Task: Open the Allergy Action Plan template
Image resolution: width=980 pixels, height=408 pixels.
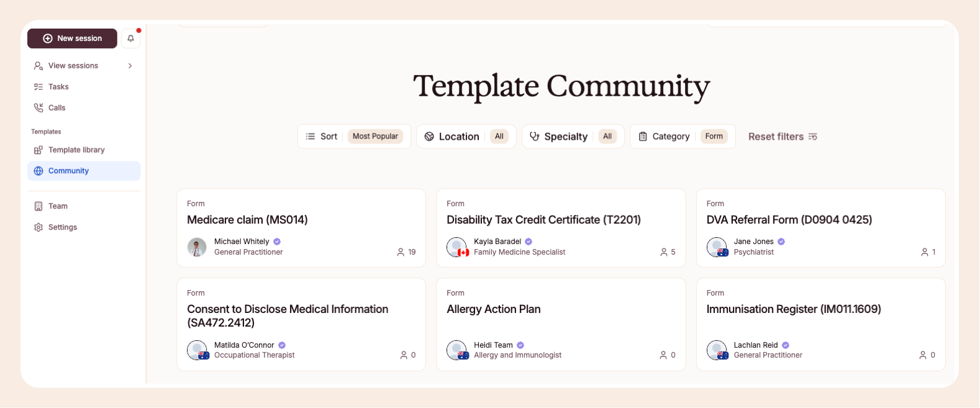Action: (561, 324)
